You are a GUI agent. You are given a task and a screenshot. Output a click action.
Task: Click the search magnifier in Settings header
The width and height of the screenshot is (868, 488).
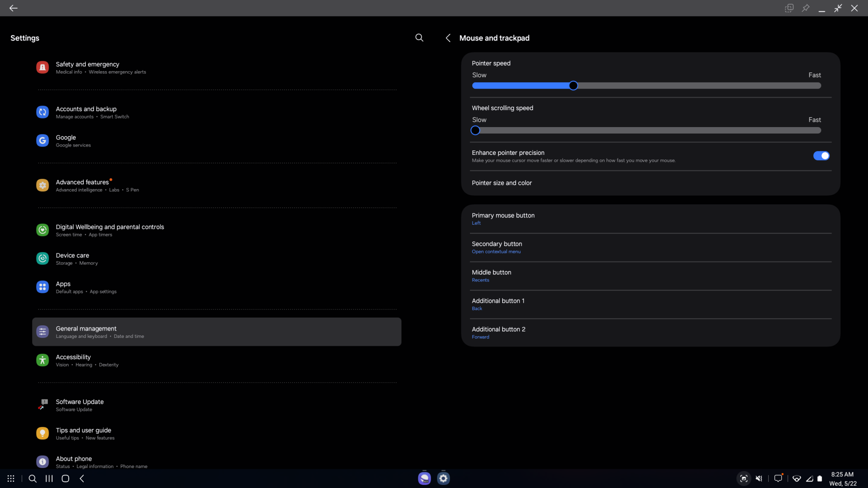pyautogui.click(x=419, y=38)
